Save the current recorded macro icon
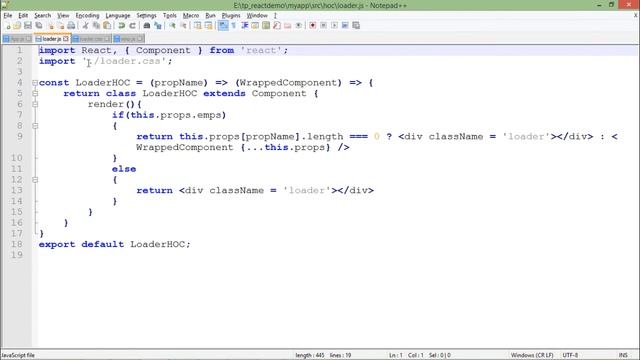Screen dimensions: 640x360 click(x=356, y=26)
